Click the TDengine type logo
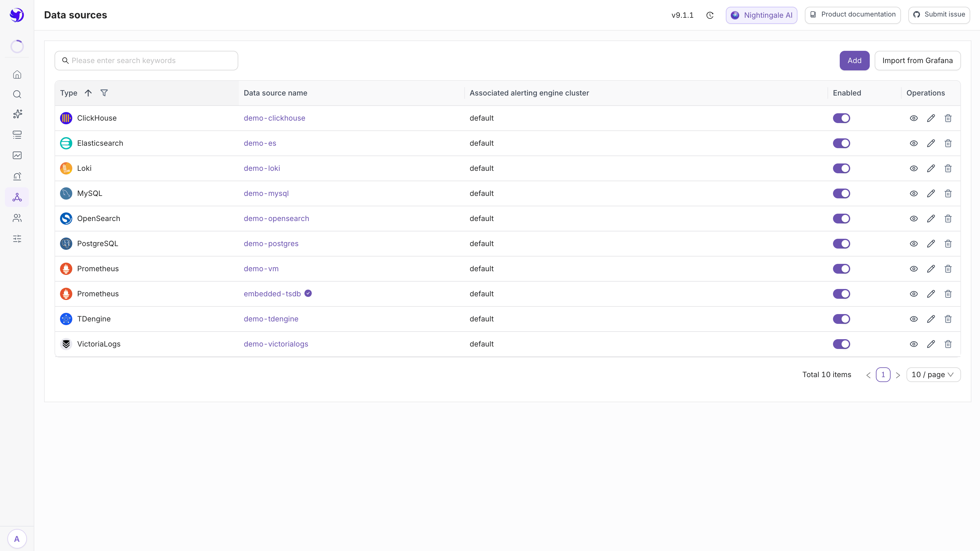The image size is (980, 551). tap(66, 319)
